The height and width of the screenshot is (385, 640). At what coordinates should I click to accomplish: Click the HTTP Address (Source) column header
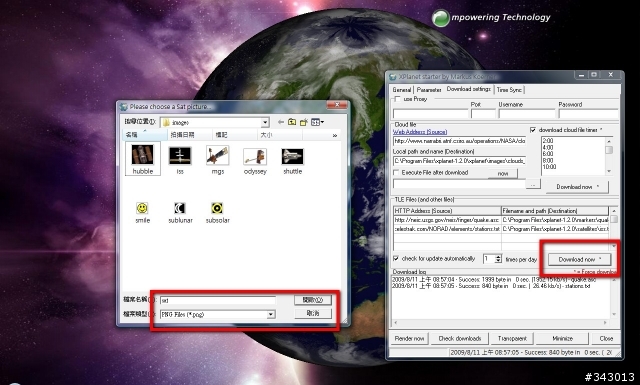447,211
